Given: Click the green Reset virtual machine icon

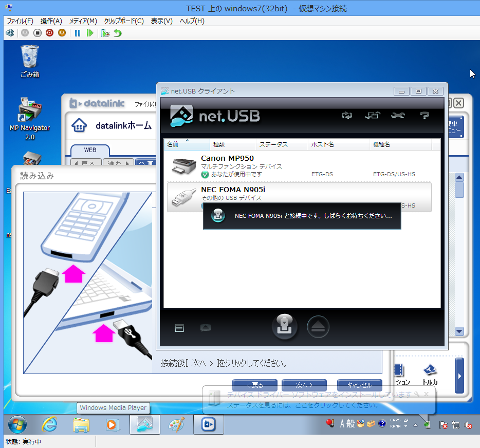Looking at the screenshot, I should pos(90,33).
